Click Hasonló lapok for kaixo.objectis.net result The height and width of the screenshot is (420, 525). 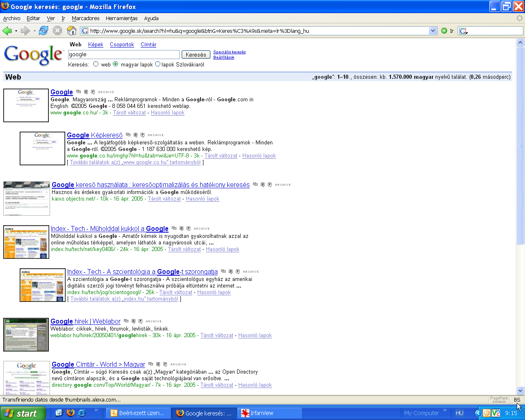click(203, 199)
